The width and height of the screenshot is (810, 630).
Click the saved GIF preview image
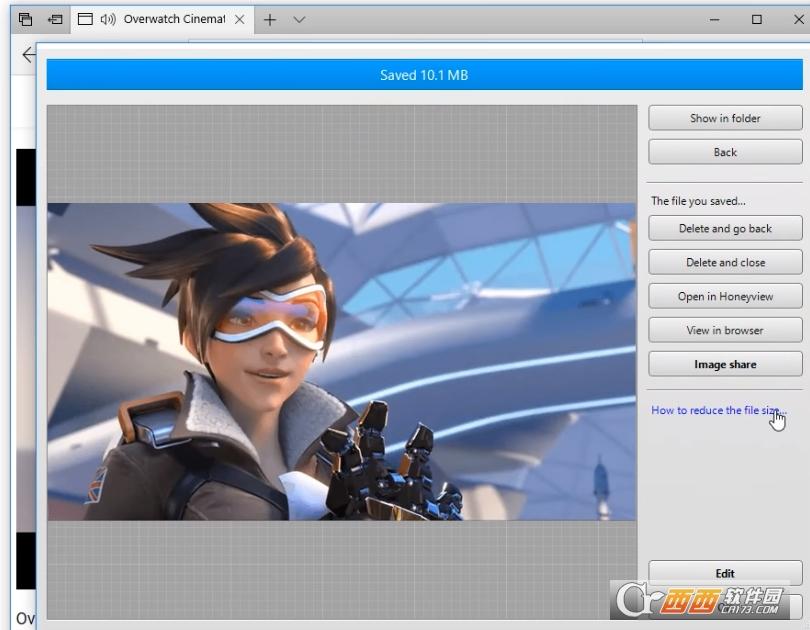(342, 361)
